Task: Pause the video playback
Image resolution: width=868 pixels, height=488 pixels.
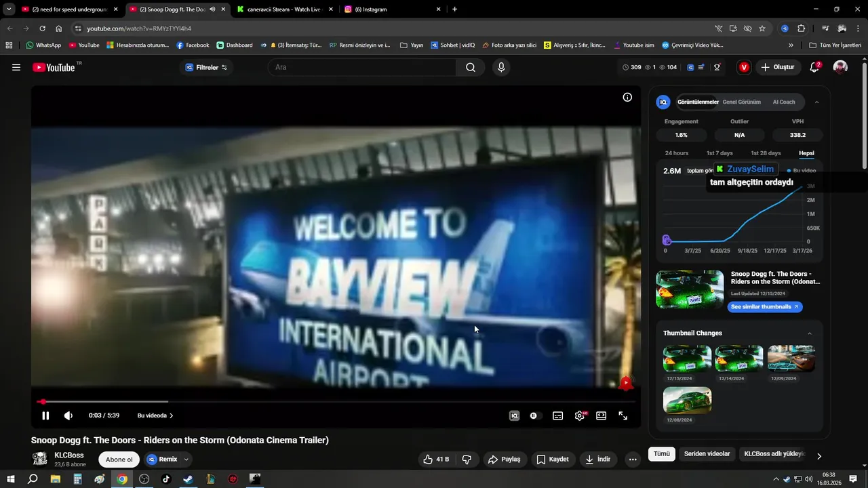Action: click(x=45, y=415)
